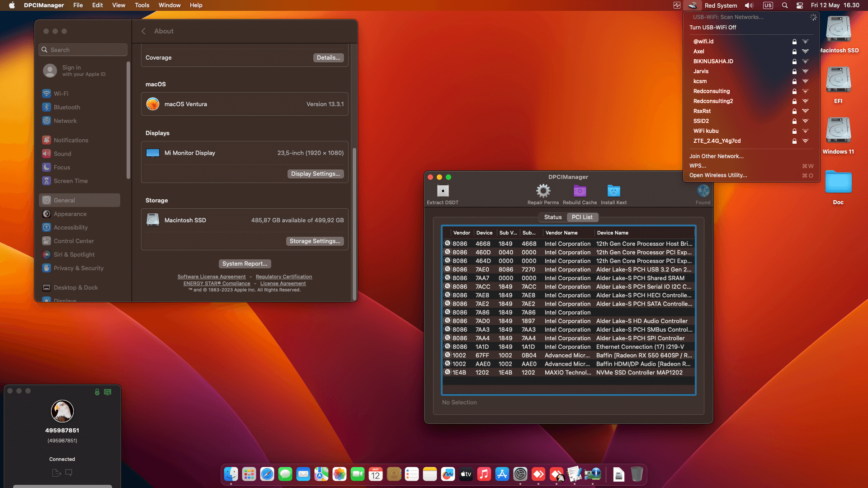Launch Music from the Dock

[x=484, y=474]
